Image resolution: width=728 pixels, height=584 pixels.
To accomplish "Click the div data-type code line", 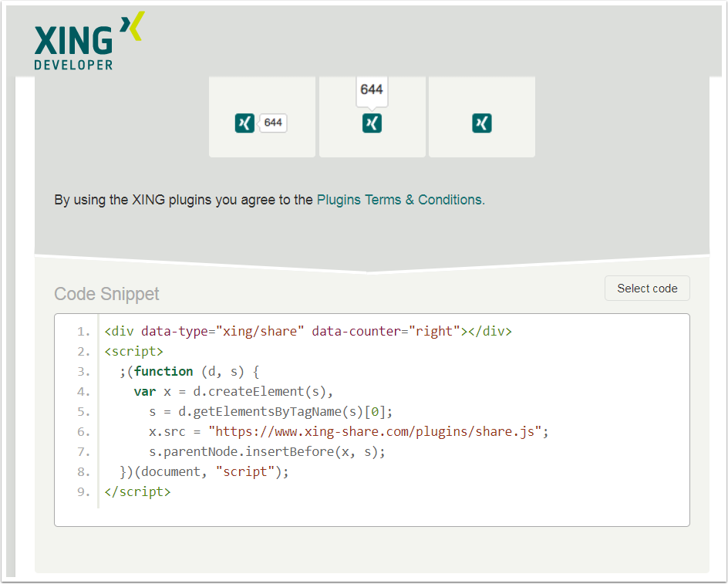I will coord(308,331).
